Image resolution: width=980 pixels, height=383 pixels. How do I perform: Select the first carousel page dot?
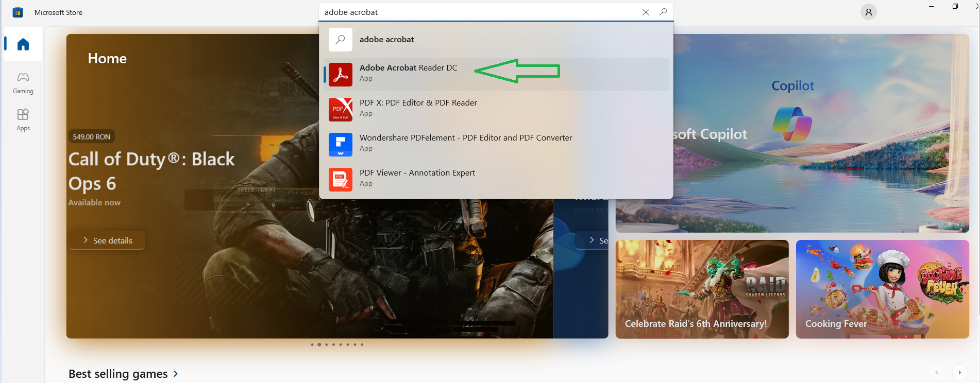(x=312, y=344)
